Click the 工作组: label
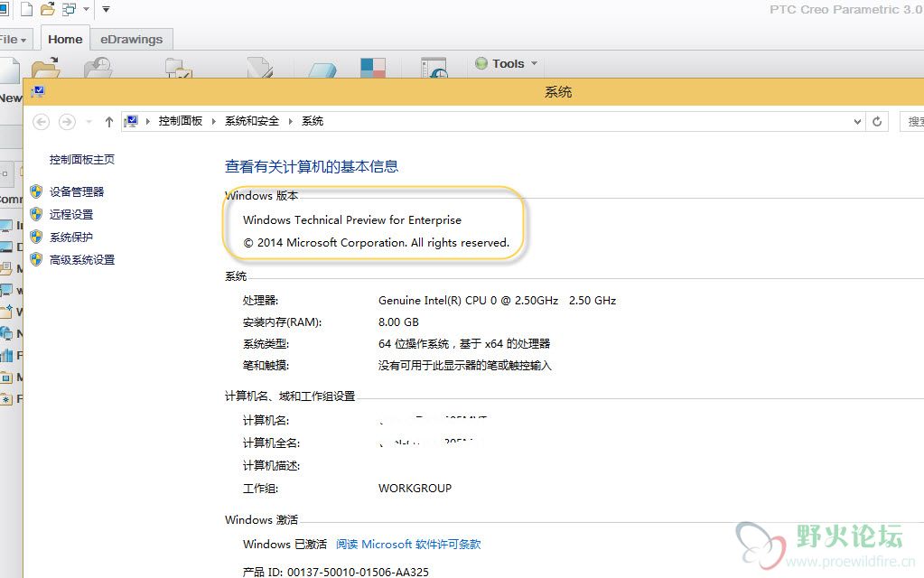The width and height of the screenshot is (924, 578). 260,488
